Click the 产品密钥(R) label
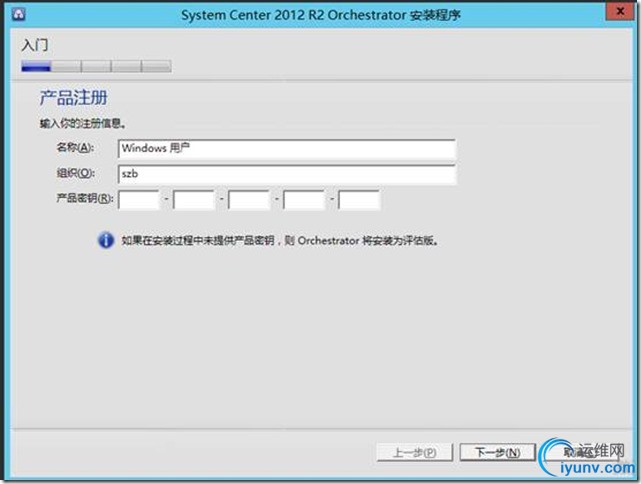Screen dimensions: 641x484 tap(85, 199)
